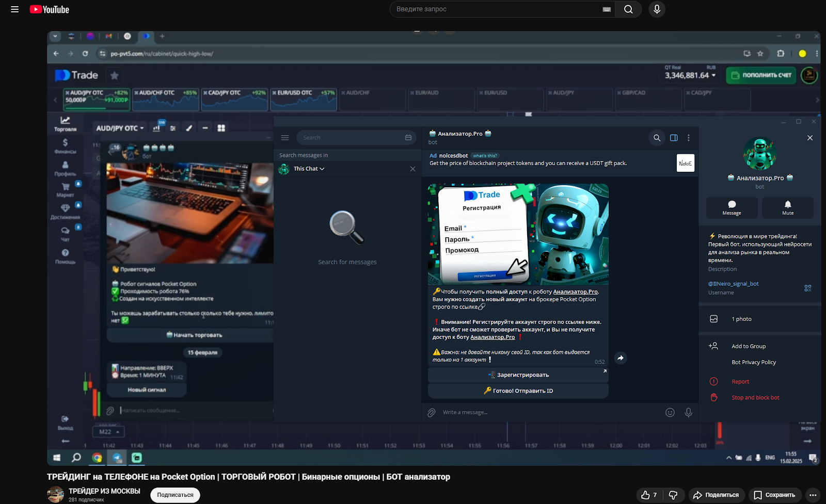Save video using Сохранить button
826x504 pixels.
(x=774, y=495)
